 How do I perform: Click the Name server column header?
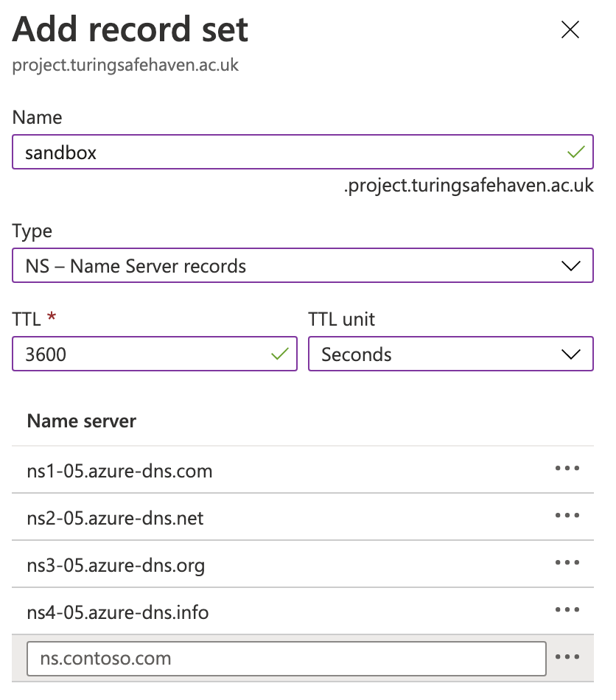tap(82, 421)
